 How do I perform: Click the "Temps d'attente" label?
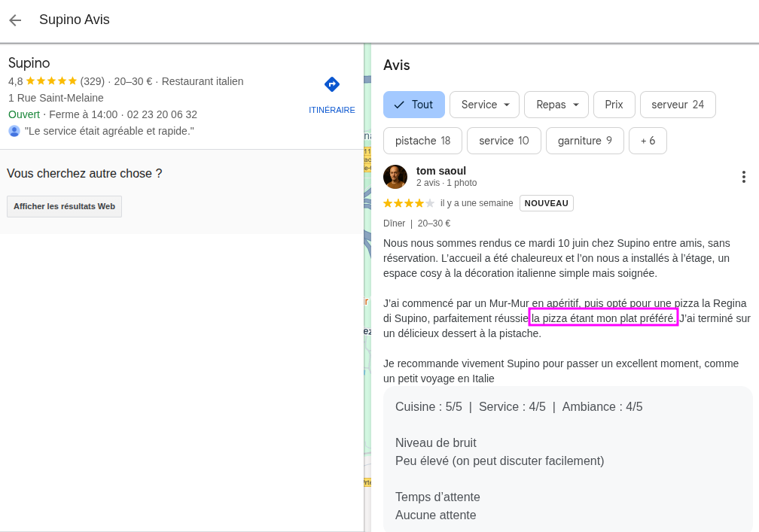437,497
